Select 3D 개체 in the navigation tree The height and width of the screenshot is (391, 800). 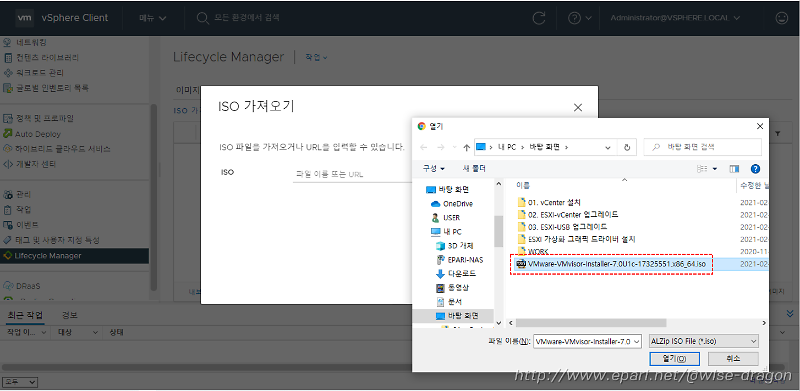[455, 246]
